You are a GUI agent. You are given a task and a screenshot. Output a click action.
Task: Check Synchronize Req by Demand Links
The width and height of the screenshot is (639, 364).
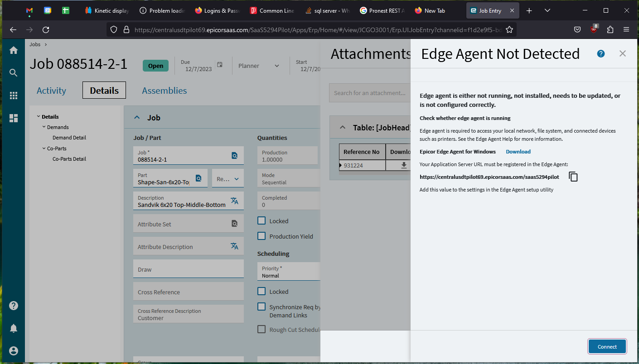tap(261, 307)
